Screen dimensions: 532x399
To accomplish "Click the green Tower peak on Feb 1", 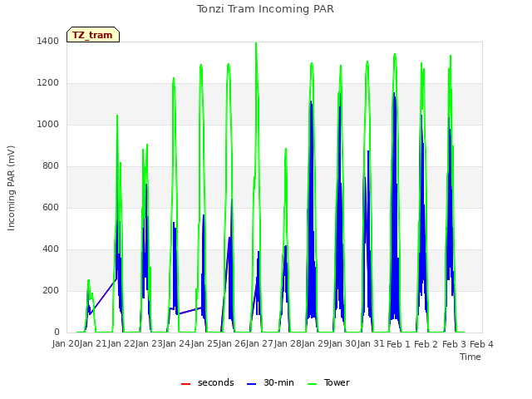I will [395, 55].
